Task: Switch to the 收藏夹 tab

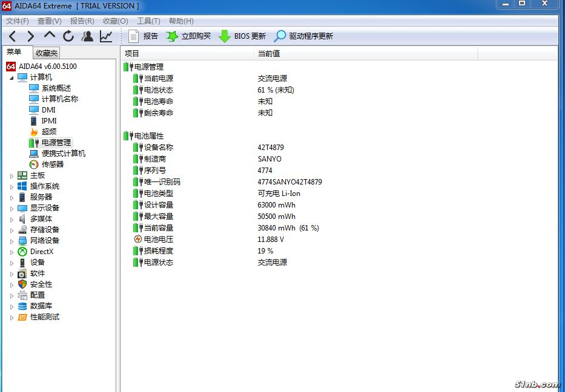Action: [x=47, y=53]
